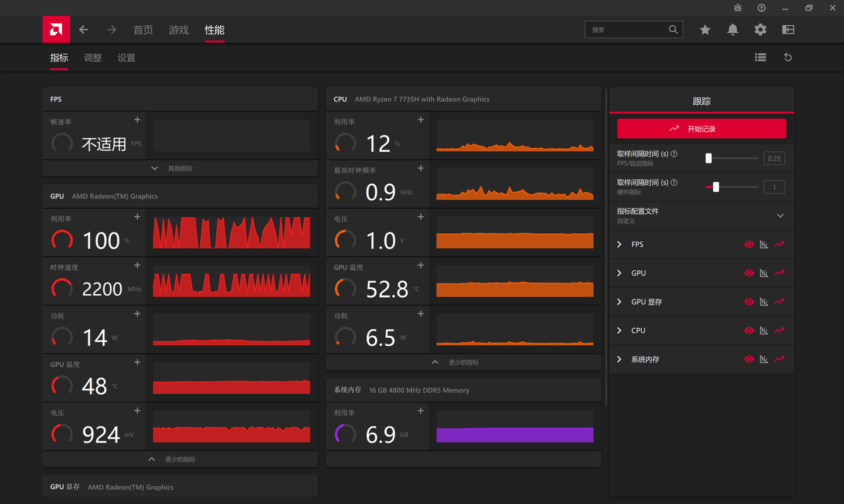Expand the GPU tracking group

click(620, 273)
